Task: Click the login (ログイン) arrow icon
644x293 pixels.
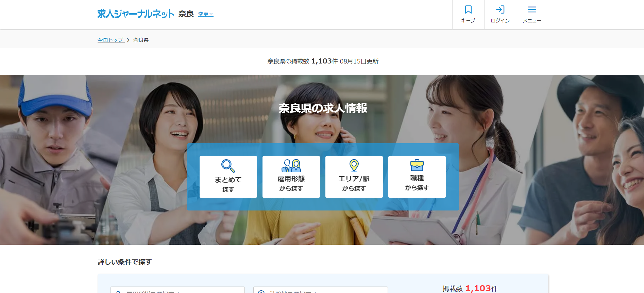Action: (500, 10)
